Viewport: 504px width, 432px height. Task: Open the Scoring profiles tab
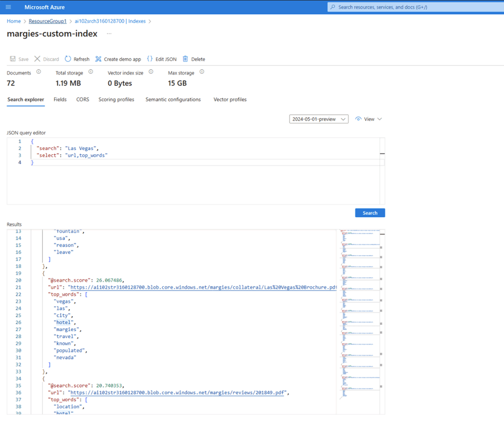(116, 100)
